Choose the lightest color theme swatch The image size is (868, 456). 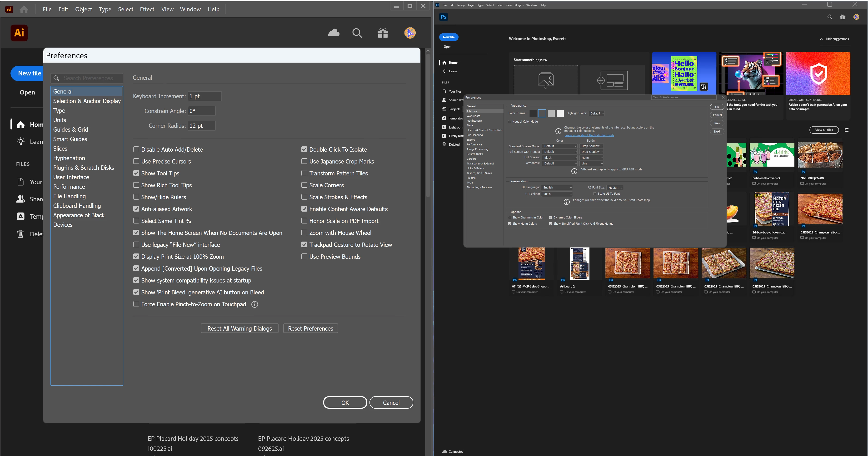[560, 114]
